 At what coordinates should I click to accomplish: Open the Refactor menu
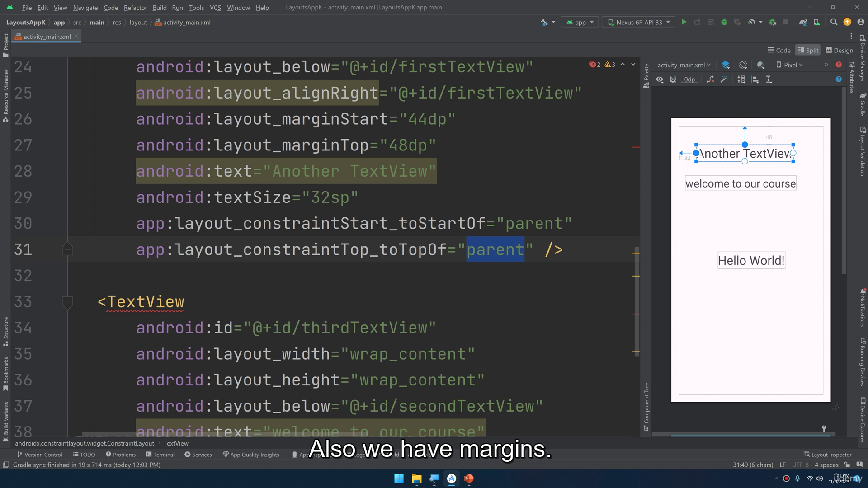(x=135, y=7)
